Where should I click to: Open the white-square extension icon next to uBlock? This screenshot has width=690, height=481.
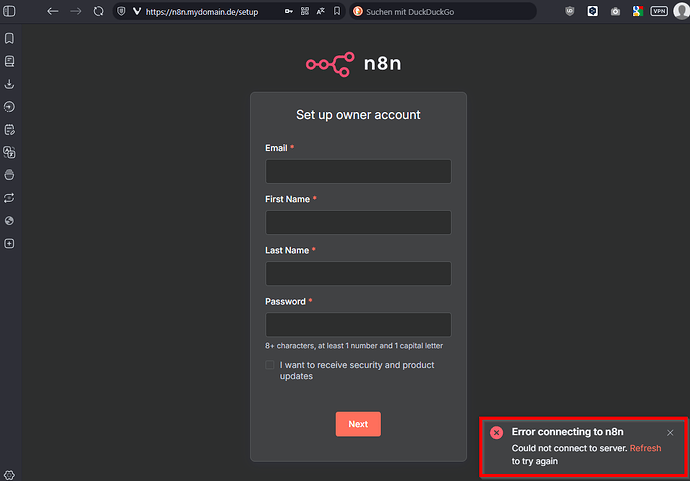tap(593, 11)
